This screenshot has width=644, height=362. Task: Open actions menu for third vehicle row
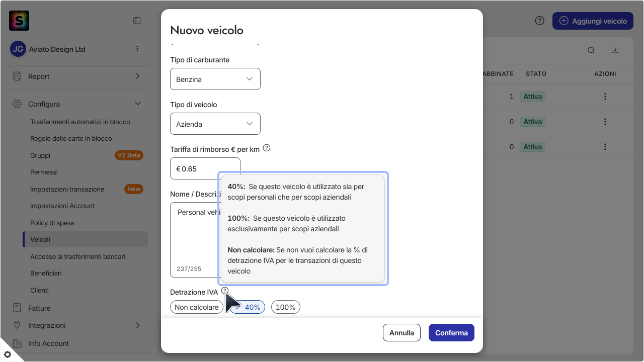coord(605,147)
